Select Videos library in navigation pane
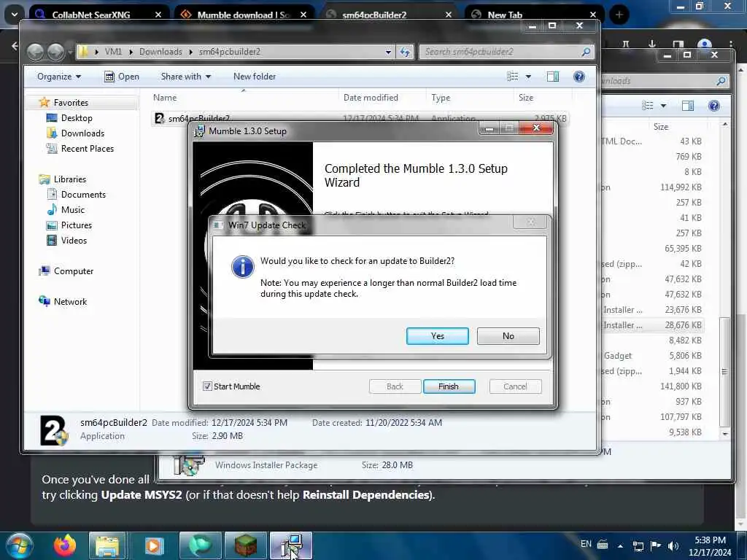Screen dimensions: 747x560 pyautogui.click(x=74, y=241)
